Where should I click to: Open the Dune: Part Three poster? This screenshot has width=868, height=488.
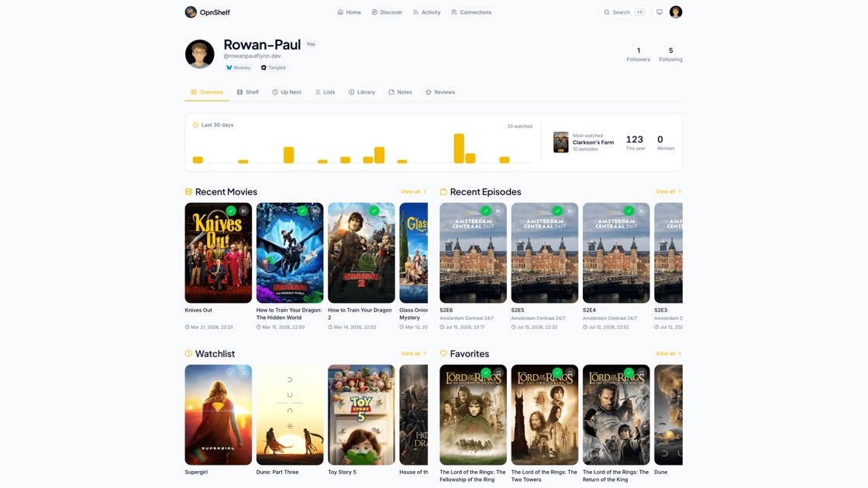pos(290,414)
